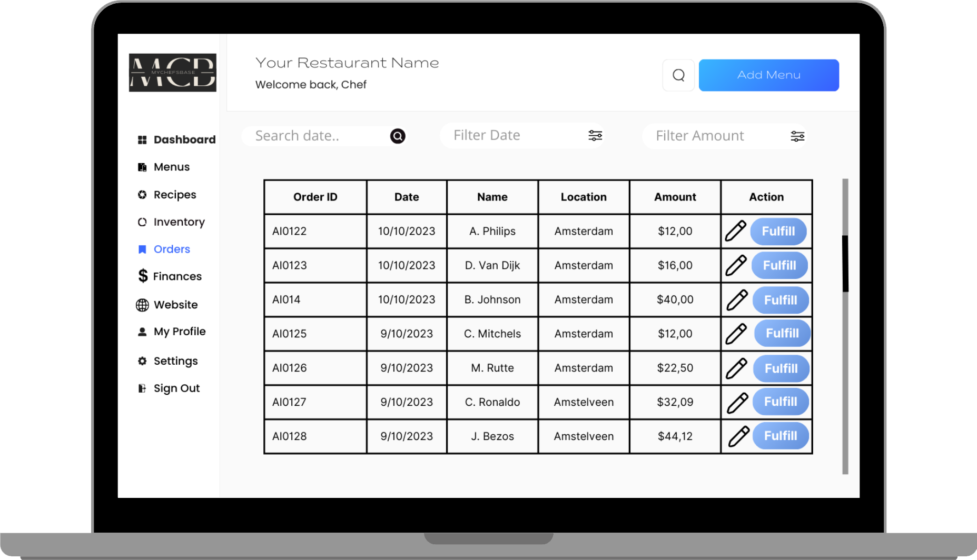Click the Settings gear icon
This screenshot has width=977, height=560.
(142, 361)
